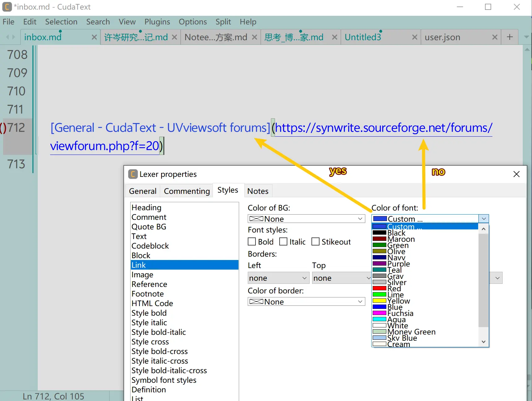Close the Lexer properties dialog
The height and width of the screenshot is (401, 532).
click(516, 174)
